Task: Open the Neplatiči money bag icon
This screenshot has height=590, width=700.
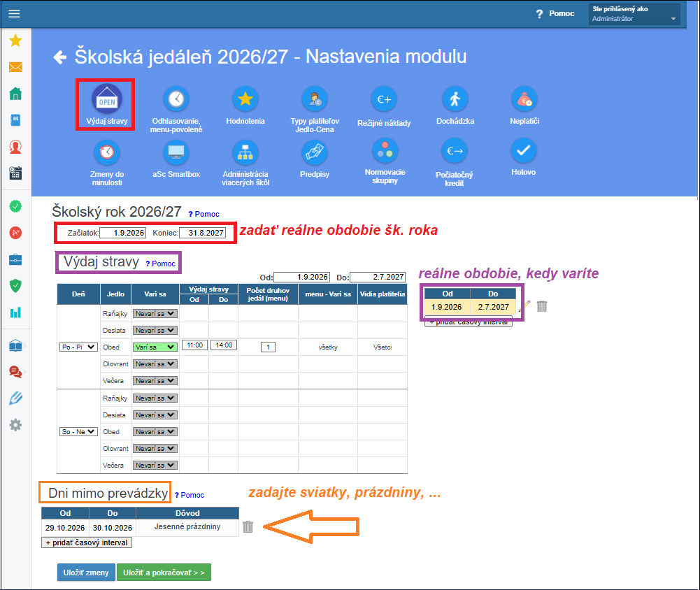Action: point(524,99)
